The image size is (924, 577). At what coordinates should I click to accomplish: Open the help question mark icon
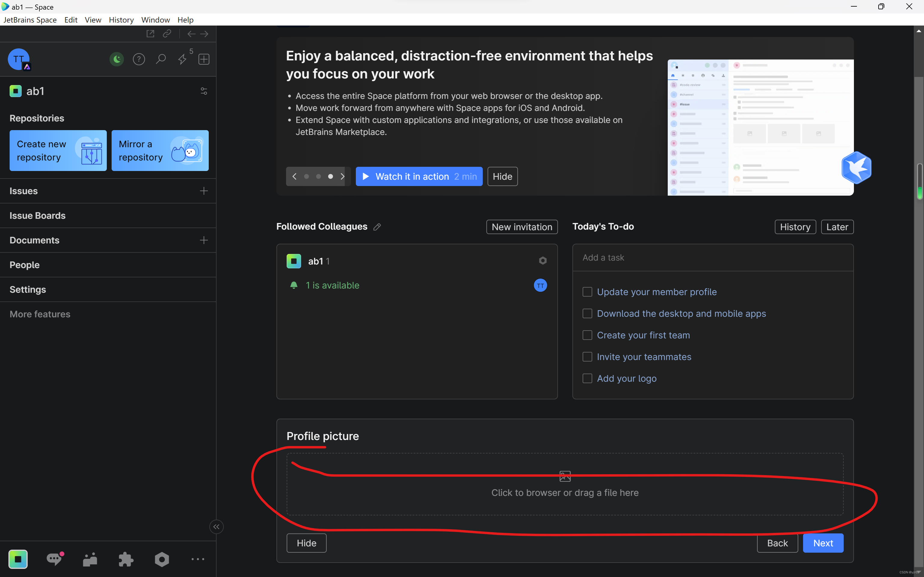(139, 59)
